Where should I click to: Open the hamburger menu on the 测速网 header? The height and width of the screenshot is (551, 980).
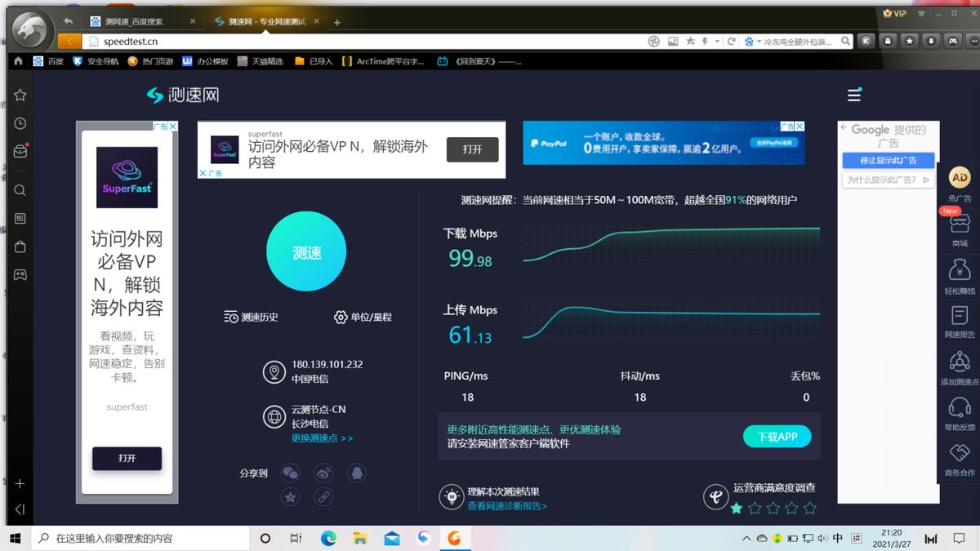coord(854,95)
